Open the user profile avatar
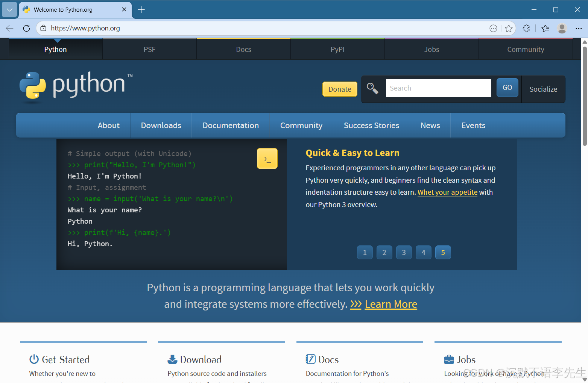Image resolution: width=588 pixels, height=383 pixels. click(562, 28)
